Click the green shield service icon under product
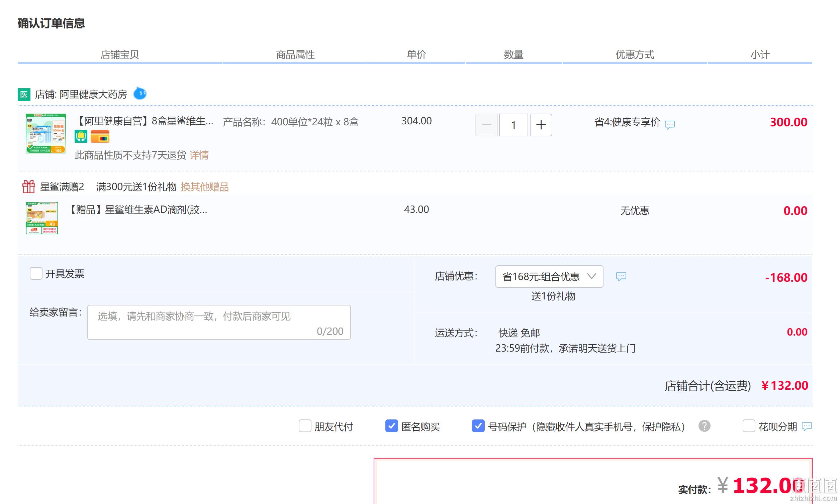840x504 pixels. tap(81, 137)
